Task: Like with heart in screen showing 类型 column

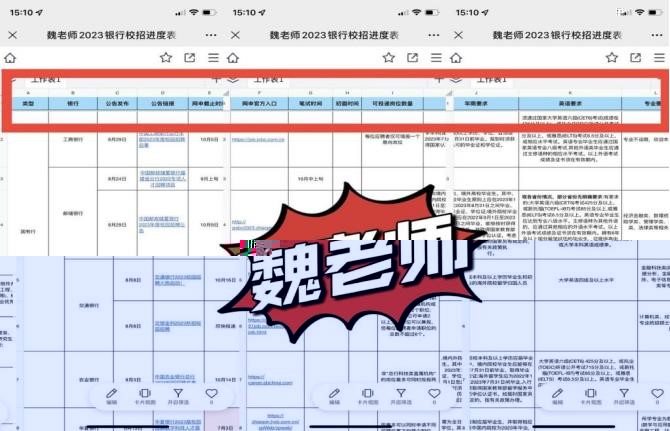Action: click(x=212, y=396)
